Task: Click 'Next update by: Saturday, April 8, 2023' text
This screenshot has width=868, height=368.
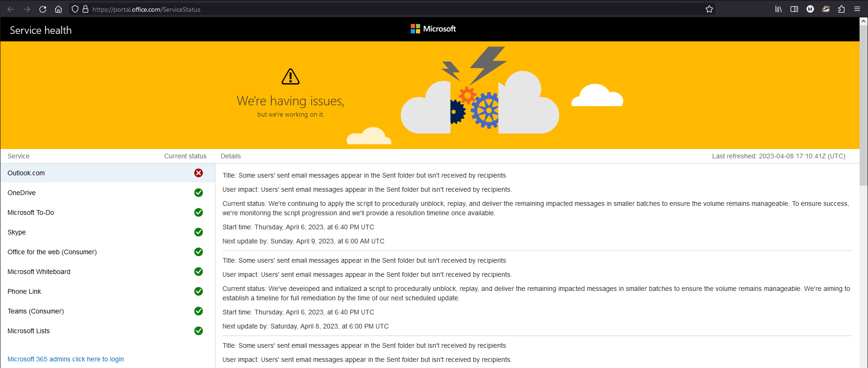Action: click(306, 326)
